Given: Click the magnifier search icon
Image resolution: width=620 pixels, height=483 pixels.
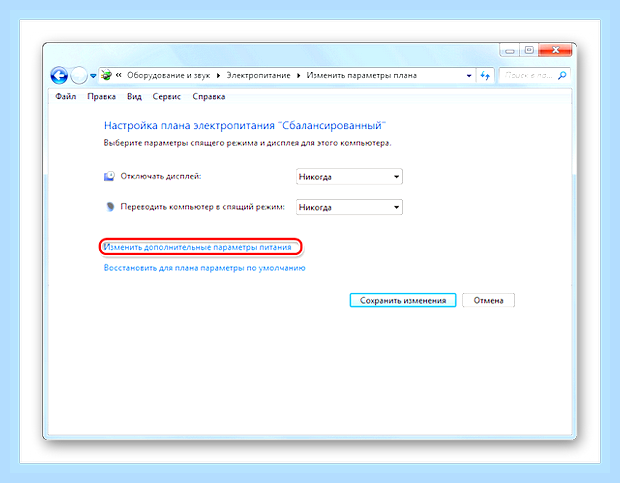Looking at the screenshot, I should coord(562,75).
